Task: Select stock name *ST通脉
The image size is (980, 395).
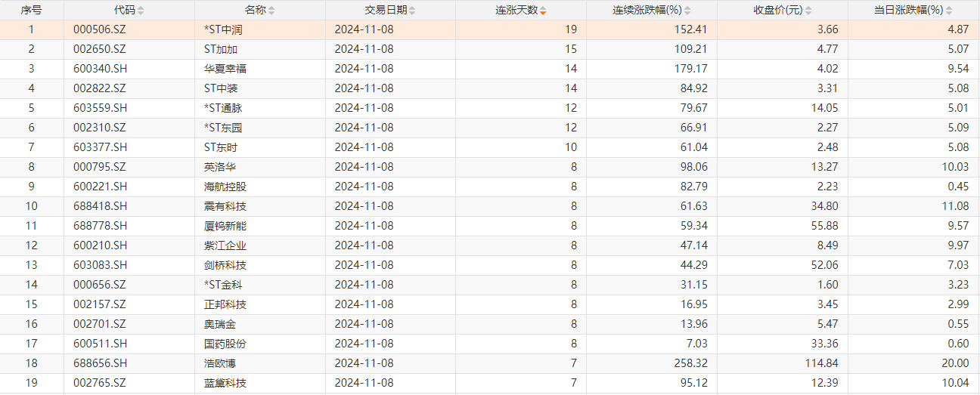Action: 224,108
